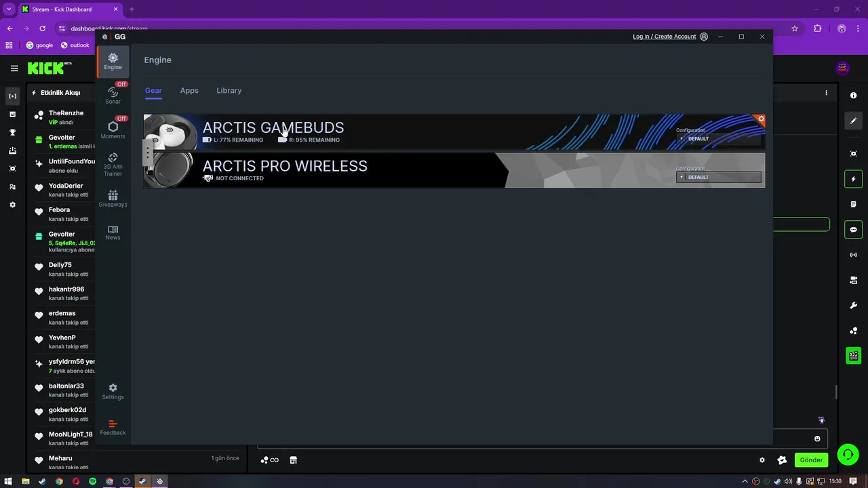Open the Arctis GameBuds device banner
This screenshot has height=488, width=868.
click(x=454, y=132)
